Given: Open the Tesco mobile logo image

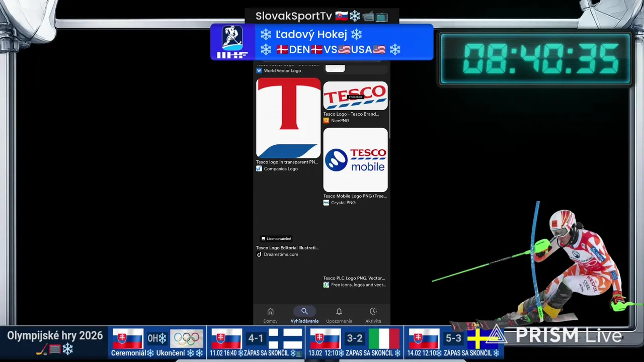Looking at the screenshot, I should tap(356, 160).
